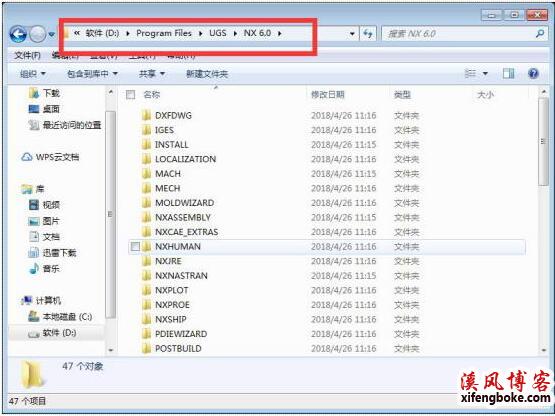
Task: Click the NXCAE_EXTRAS folder icon
Action: [147, 232]
